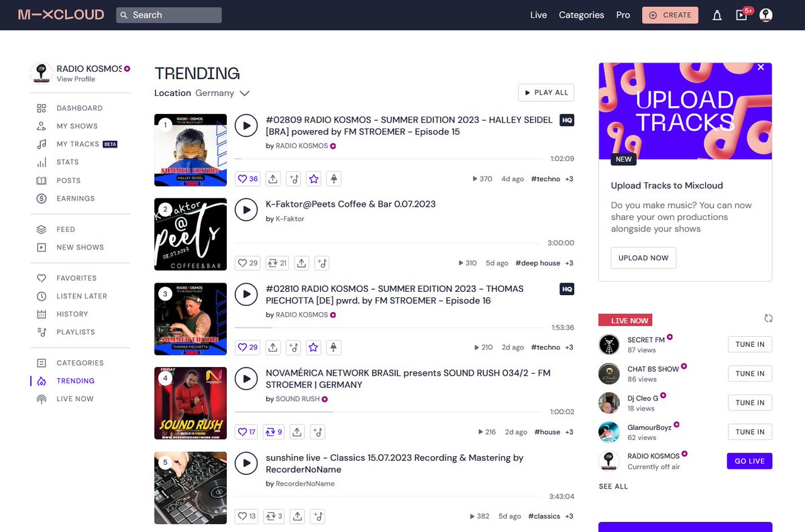Repost the sunshine live Classics show
The height and width of the screenshot is (532, 805).
click(x=275, y=517)
